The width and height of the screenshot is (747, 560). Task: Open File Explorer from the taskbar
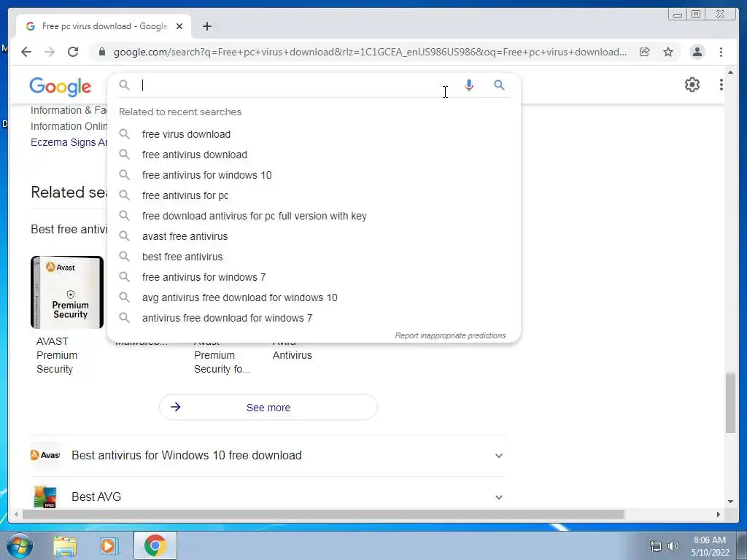click(x=65, y=545)
